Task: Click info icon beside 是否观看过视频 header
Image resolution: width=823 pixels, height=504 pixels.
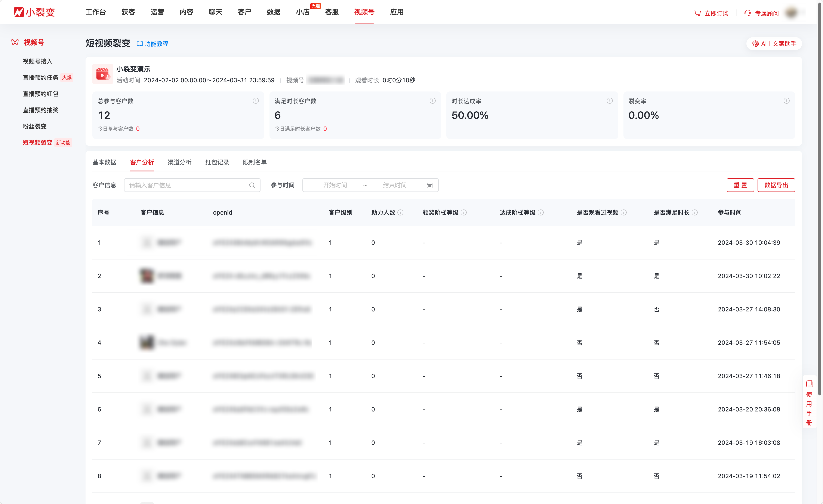Action: (624, 212)
